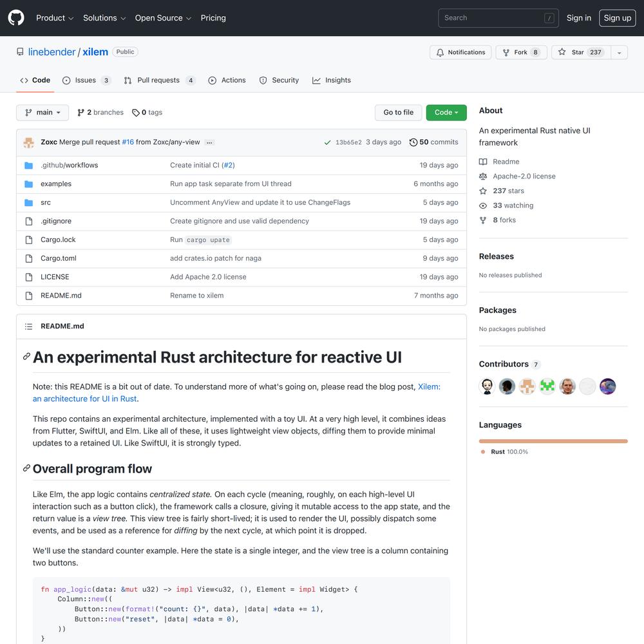Click the LICENSE file icon
This screenshot has height=644, width=644.
click(x=29, y=277)
